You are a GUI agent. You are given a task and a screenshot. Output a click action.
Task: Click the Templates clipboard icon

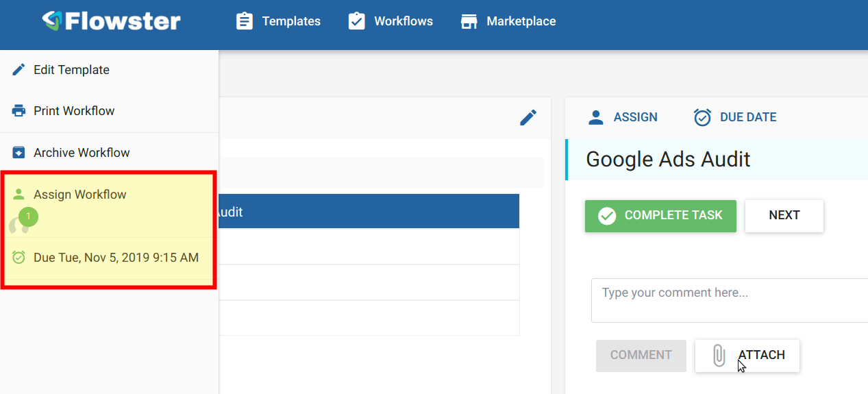(245, 21)
